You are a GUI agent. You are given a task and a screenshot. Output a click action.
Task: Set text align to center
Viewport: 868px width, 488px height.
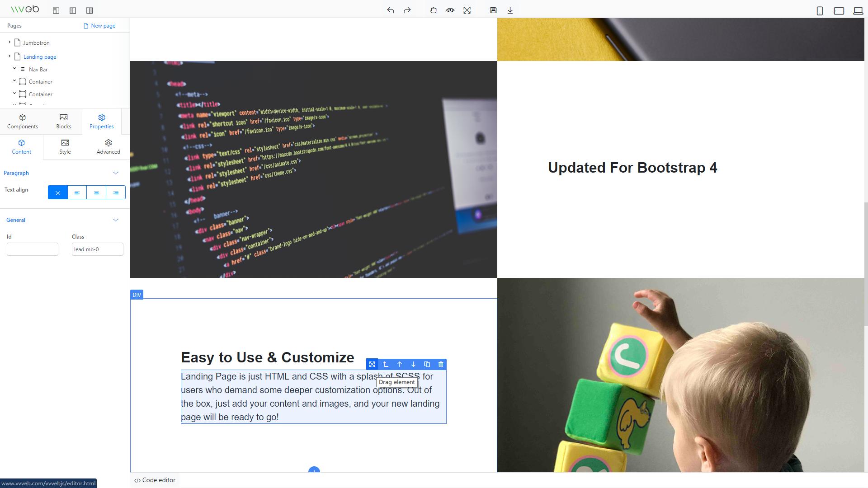pos(96,192)
